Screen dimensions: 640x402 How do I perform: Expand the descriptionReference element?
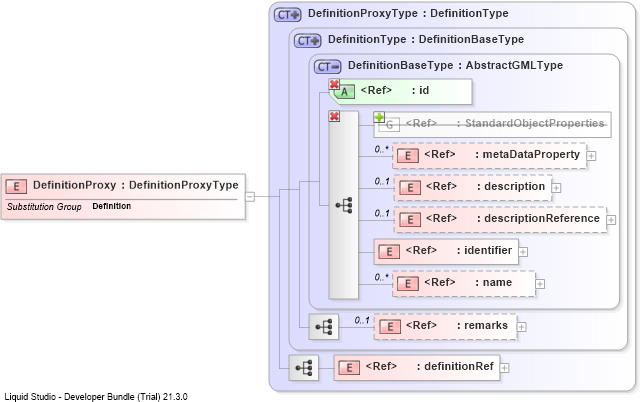(611, 220)
